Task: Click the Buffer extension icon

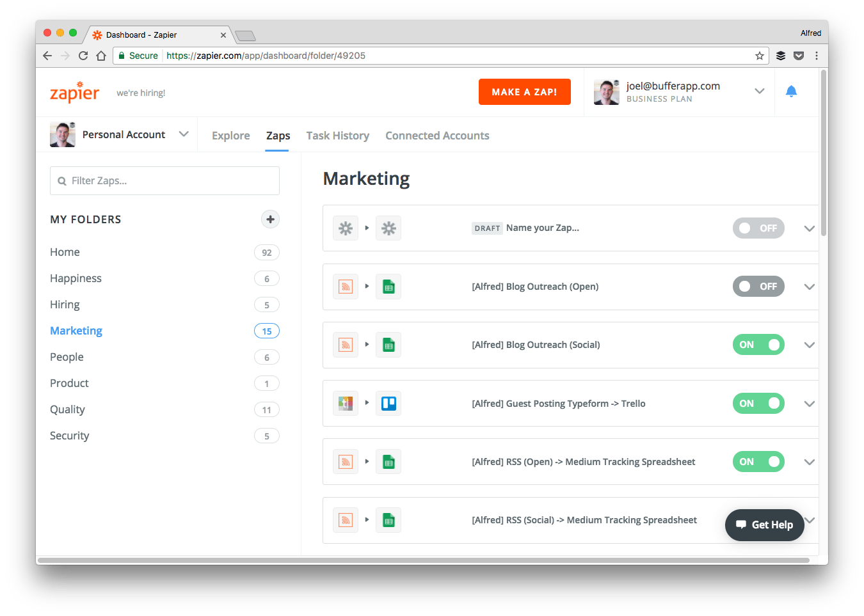Action: tap(781, 56)
